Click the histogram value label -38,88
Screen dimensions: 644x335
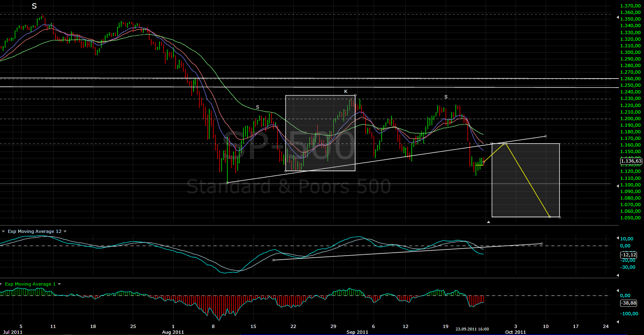coord(628,303)
